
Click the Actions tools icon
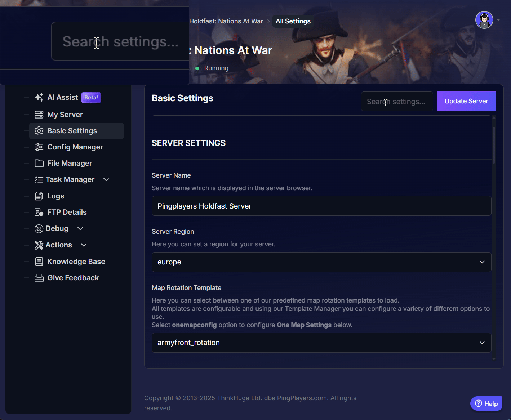tap(39, 245)
